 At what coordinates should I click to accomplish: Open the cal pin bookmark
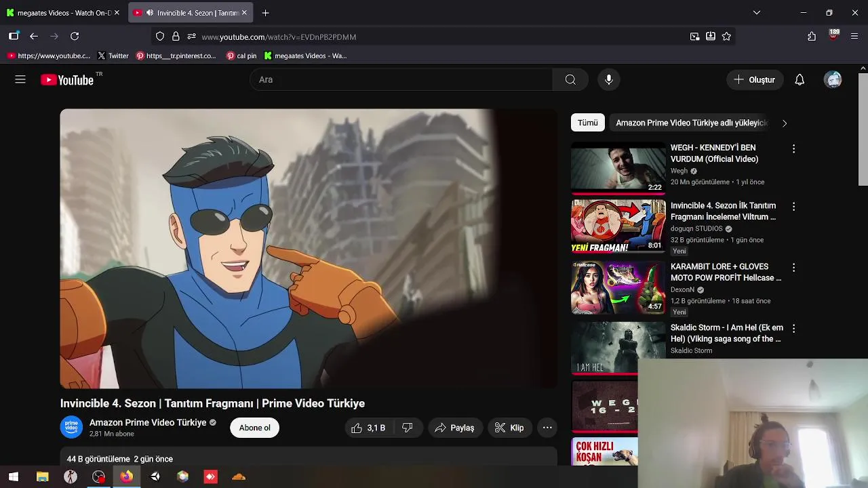241,56
